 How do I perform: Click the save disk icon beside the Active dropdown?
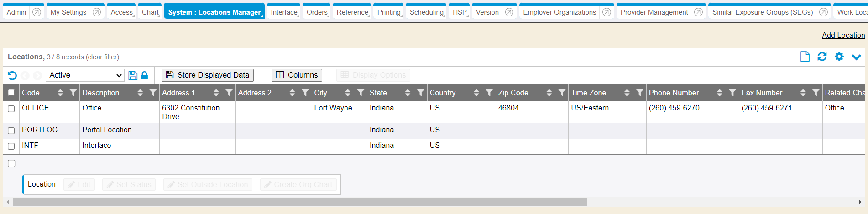coord(133,75)
